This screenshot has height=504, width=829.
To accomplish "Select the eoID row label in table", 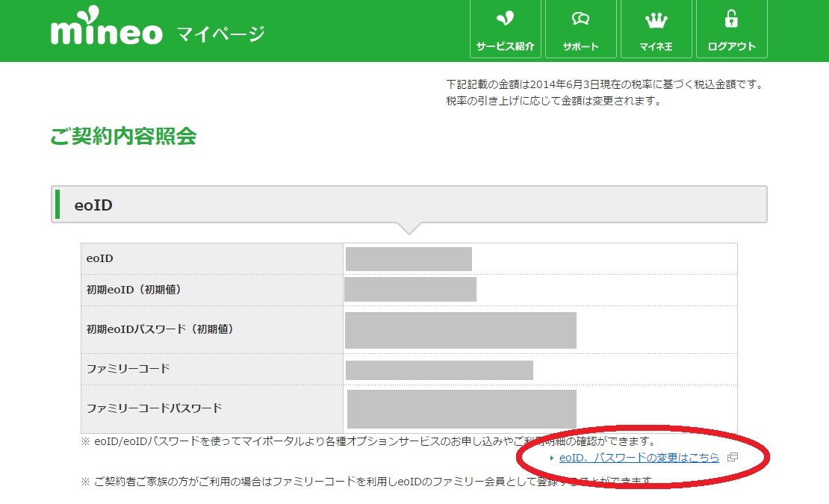I will tap(100, 258).
